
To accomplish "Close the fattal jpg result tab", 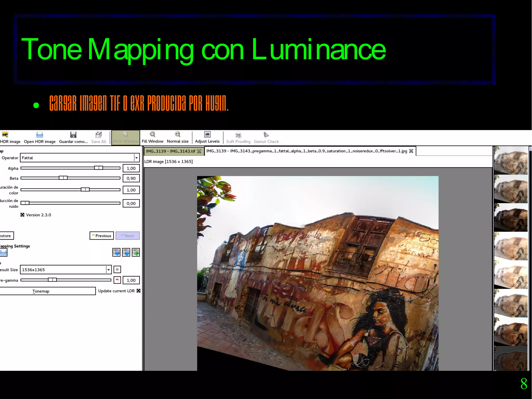I will 411,151.
